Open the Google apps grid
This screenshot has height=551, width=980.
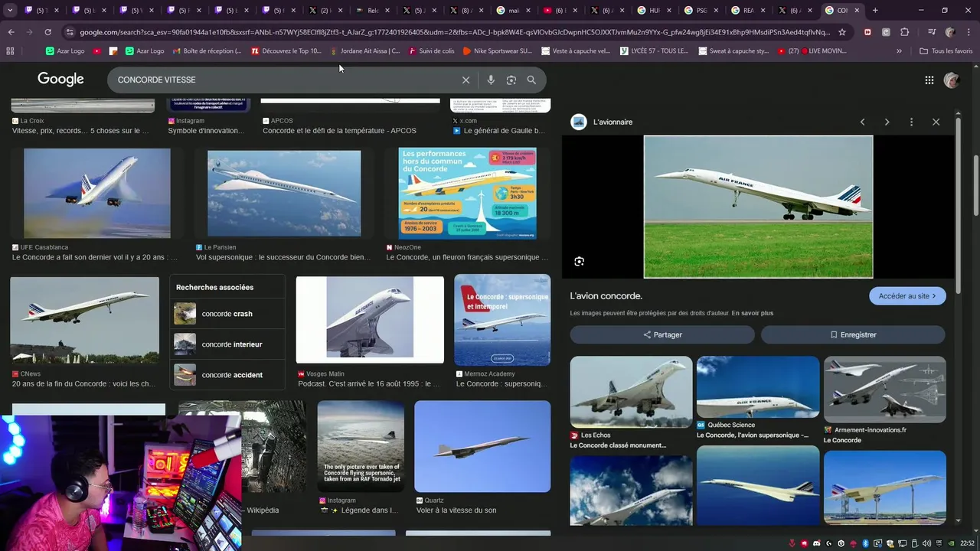929,80
